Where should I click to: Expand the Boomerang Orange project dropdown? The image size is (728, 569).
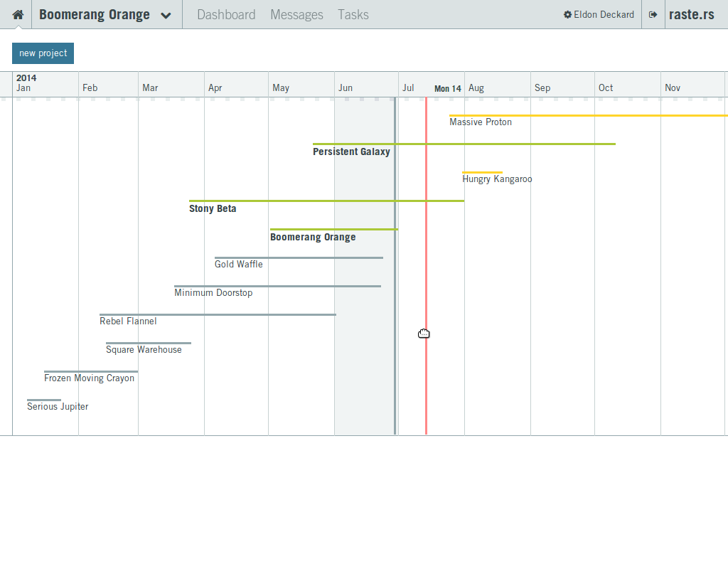pos(166,16)
